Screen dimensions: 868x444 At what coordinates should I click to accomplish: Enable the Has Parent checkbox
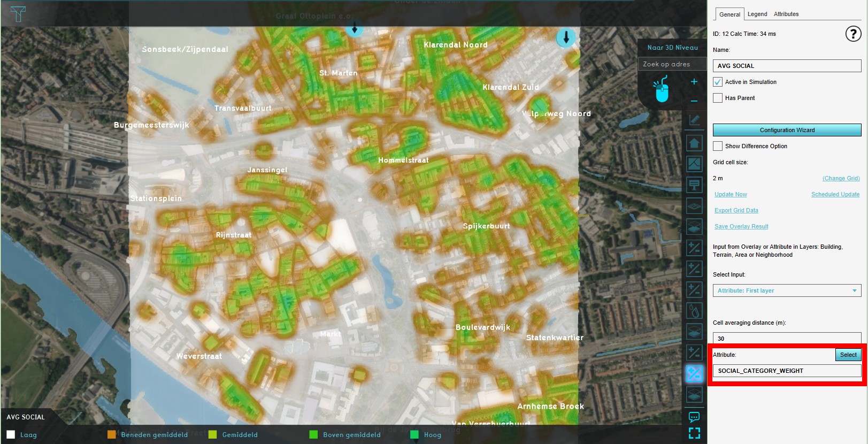[718, 98]
